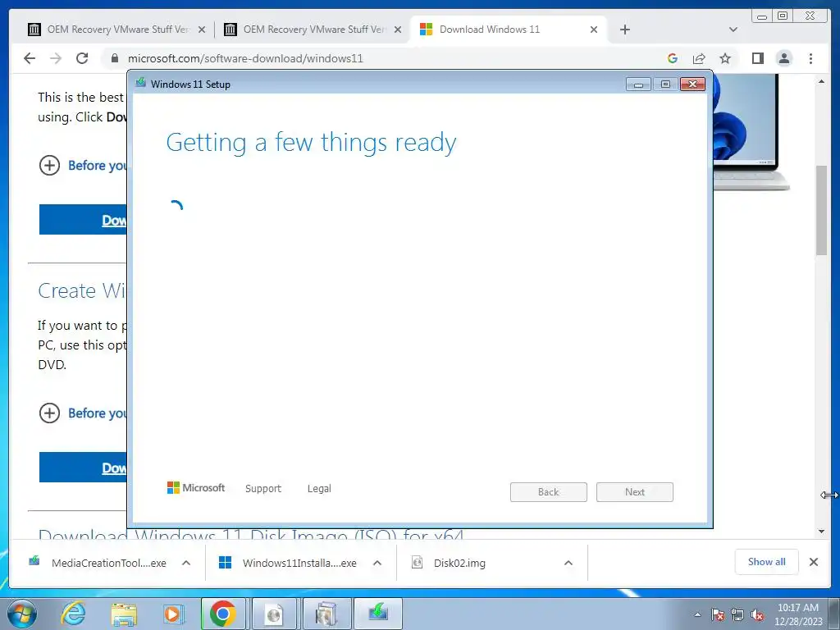Click the Google icon in address bar
The image size is (840, 630).
[x=673, y=58]
